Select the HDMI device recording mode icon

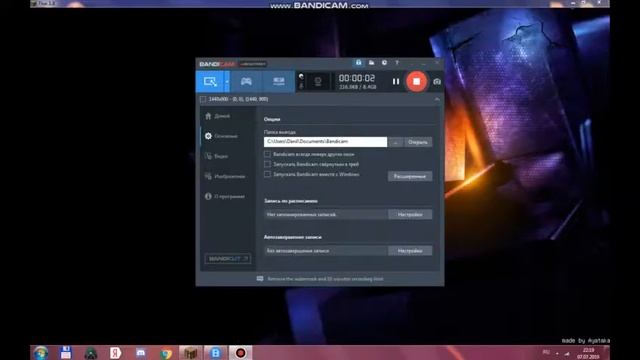click(279, 81)
